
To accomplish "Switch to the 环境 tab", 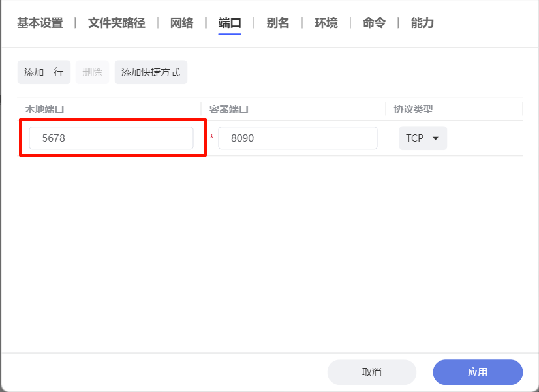I will pos(326,23).
